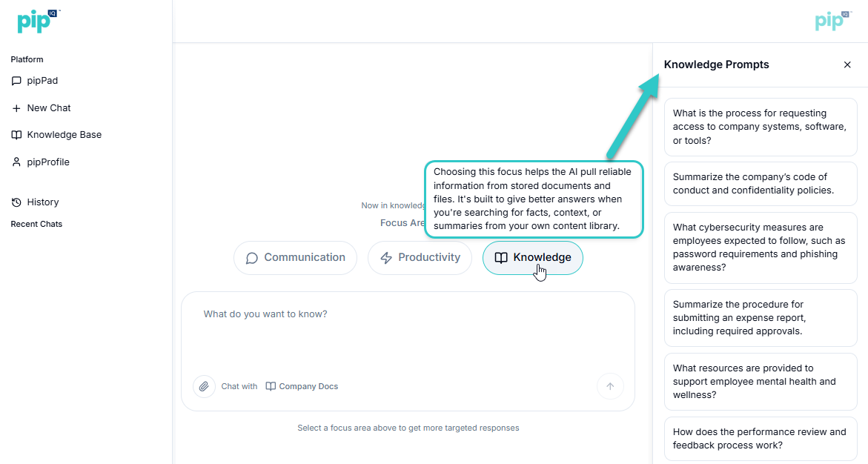Choose the cybersecurity measures prompt
Image resolution: width=868 pixels, height=464 pixels.
click(761, 248)
